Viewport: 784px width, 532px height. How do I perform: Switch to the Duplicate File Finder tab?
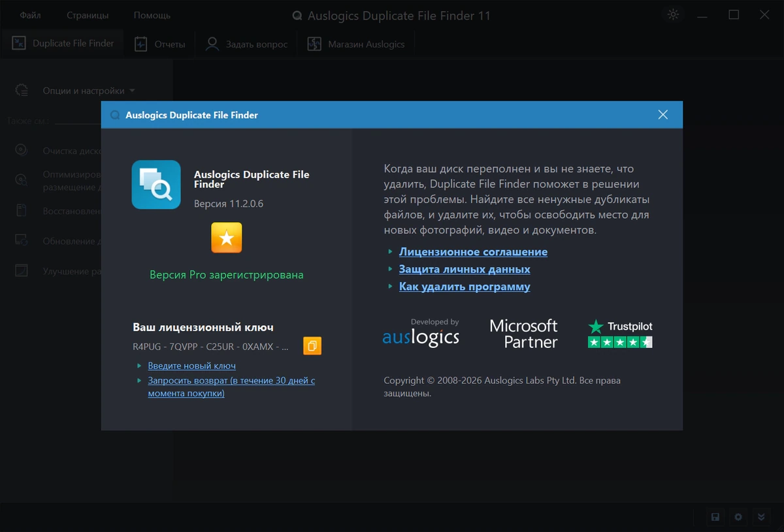[x=63, y=44]
